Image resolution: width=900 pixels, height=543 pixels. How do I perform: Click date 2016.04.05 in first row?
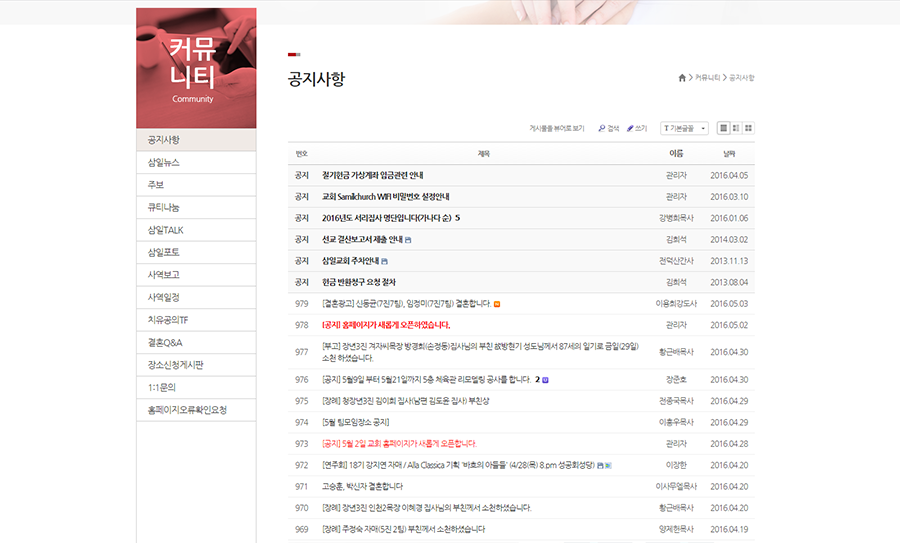[x=729, y=176]
